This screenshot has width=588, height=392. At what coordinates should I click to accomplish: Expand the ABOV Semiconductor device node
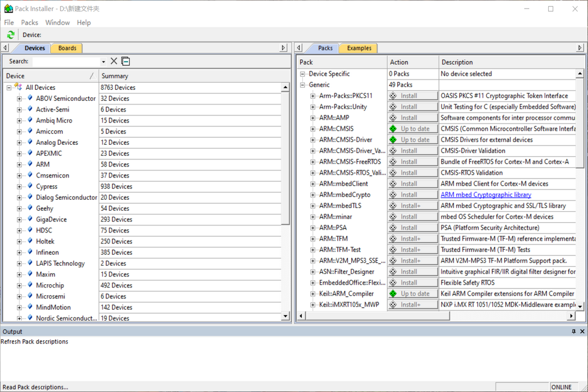[x=20, y=99]
